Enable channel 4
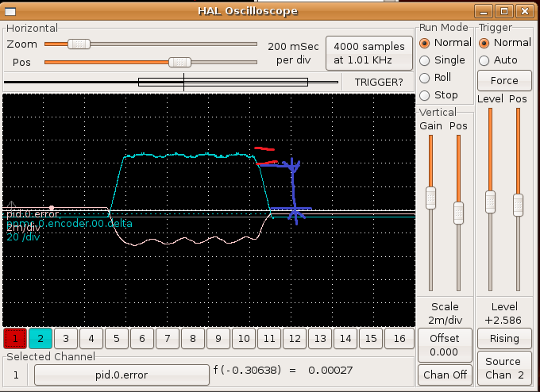540x392 pixels. [91, 339]
